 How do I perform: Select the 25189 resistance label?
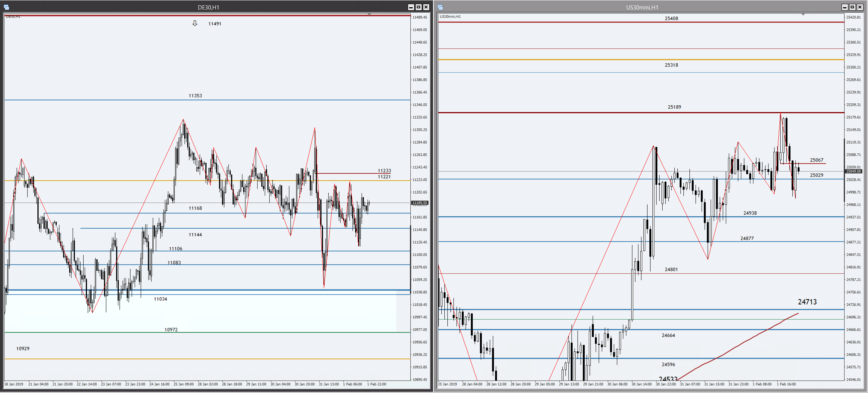point(674,107)
